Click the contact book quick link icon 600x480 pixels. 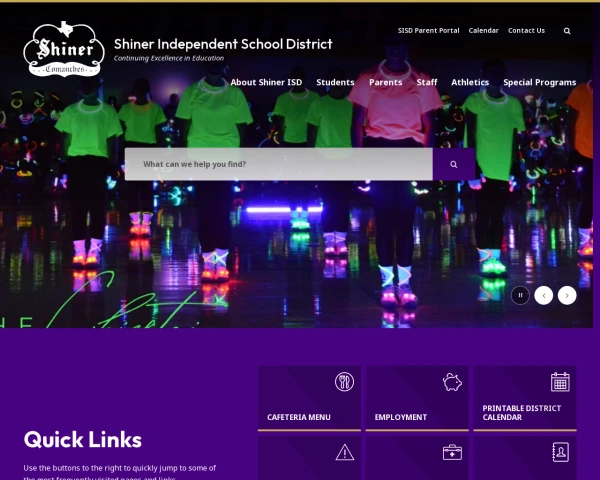561,452
